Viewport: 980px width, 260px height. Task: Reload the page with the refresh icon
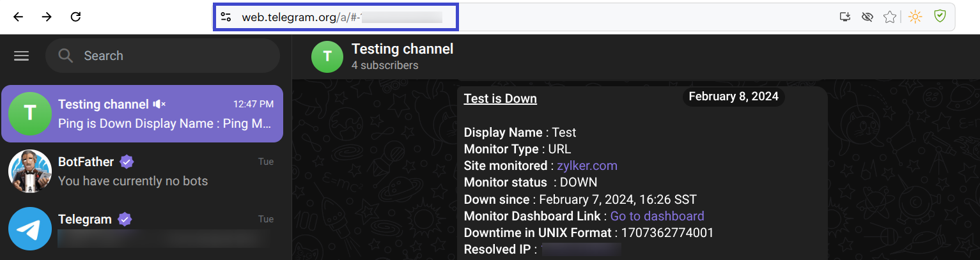click(75, 17)
